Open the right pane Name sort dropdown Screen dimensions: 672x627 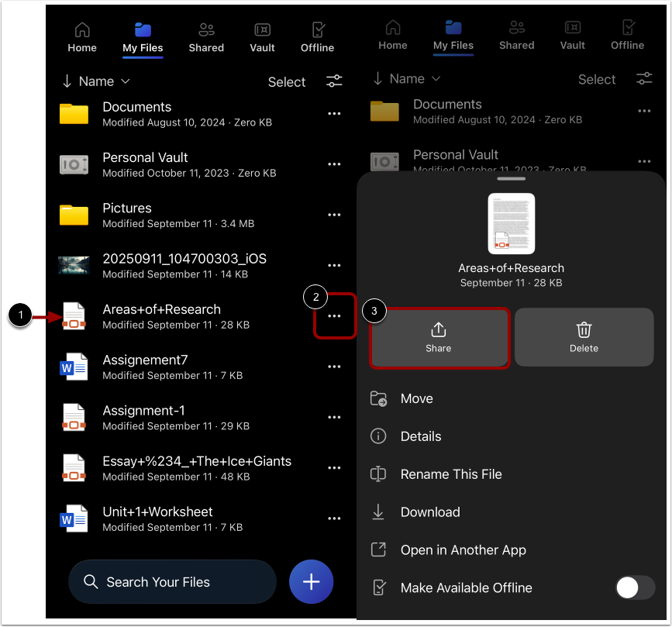point(405,78)
